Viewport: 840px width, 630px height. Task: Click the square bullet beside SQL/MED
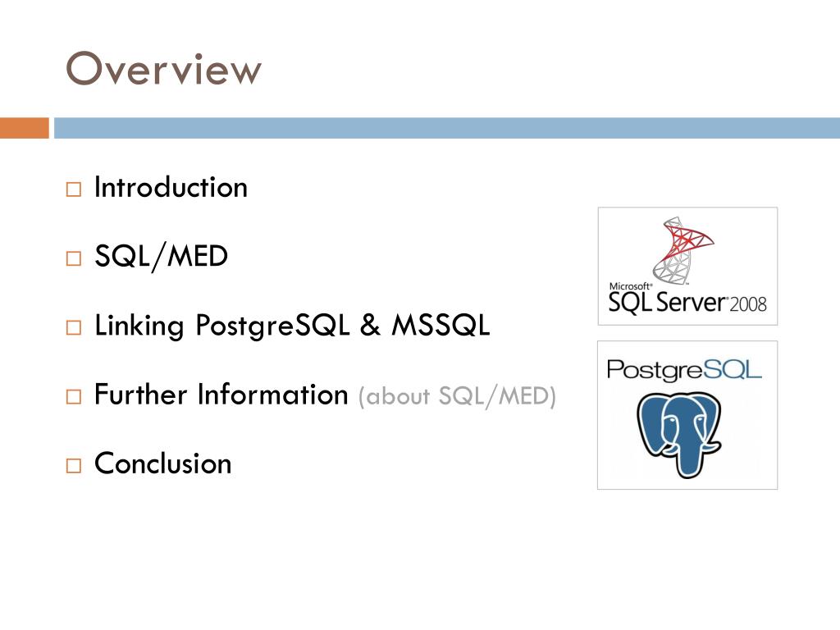point(73,258)
